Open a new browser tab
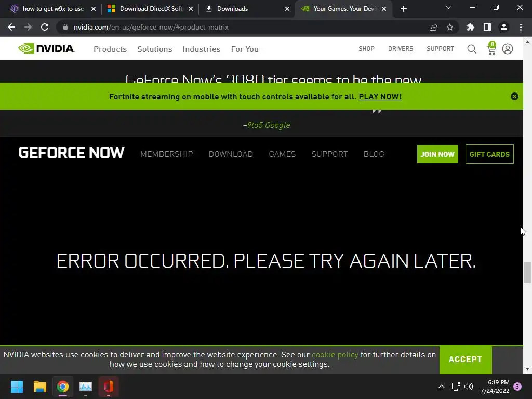The image size is (532, 399). pyautogui.click(x=403, y=9)
